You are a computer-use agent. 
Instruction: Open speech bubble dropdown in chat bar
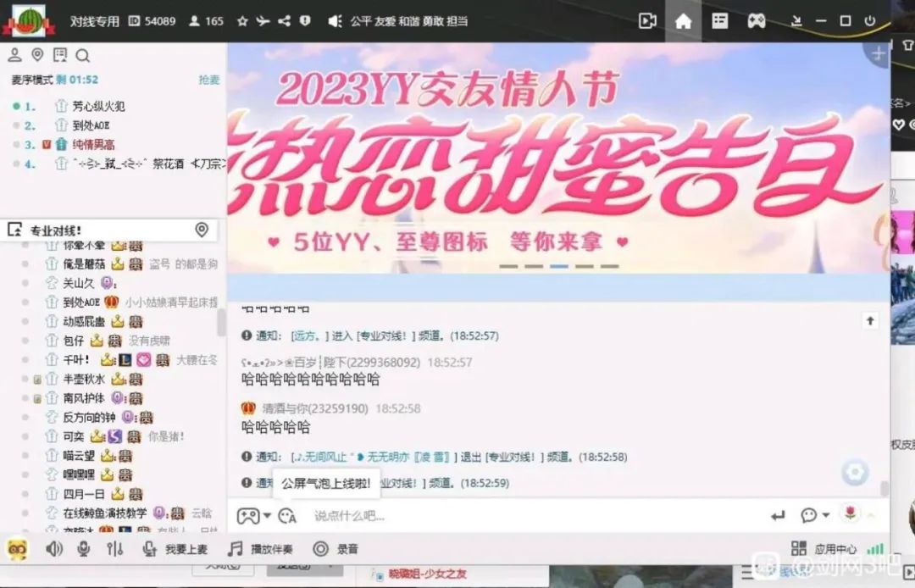(x=815, y=515)
